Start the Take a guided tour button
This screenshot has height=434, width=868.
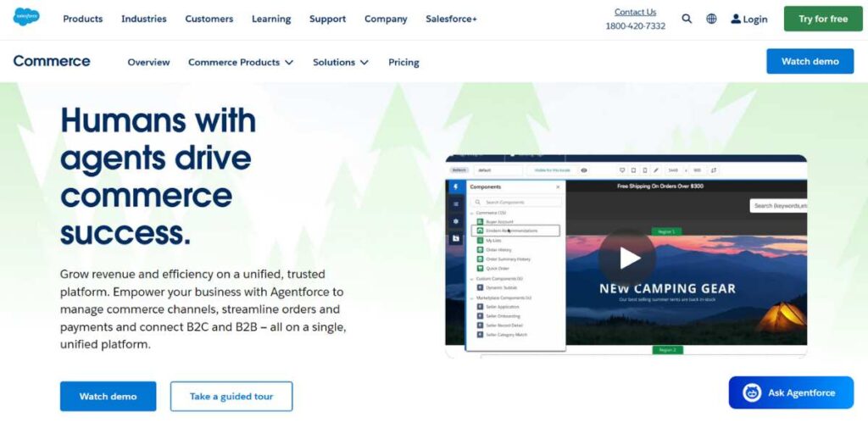coord(231,397)
